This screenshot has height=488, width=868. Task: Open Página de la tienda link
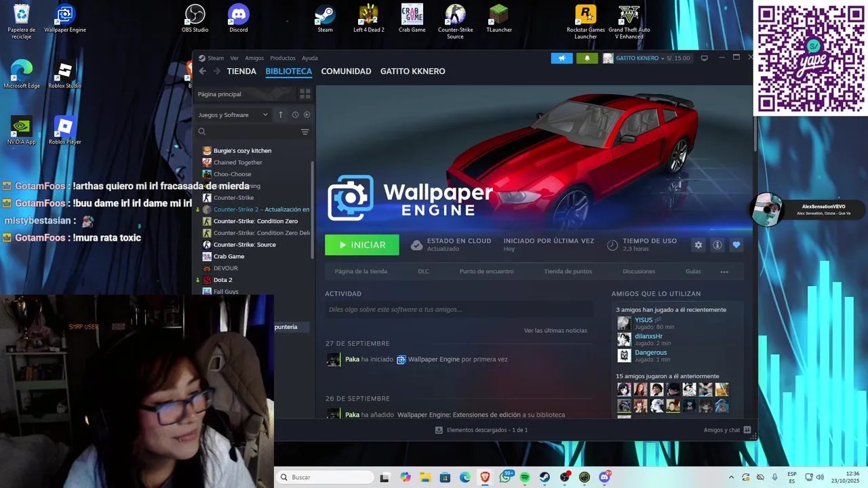click(x=361, y=271)
